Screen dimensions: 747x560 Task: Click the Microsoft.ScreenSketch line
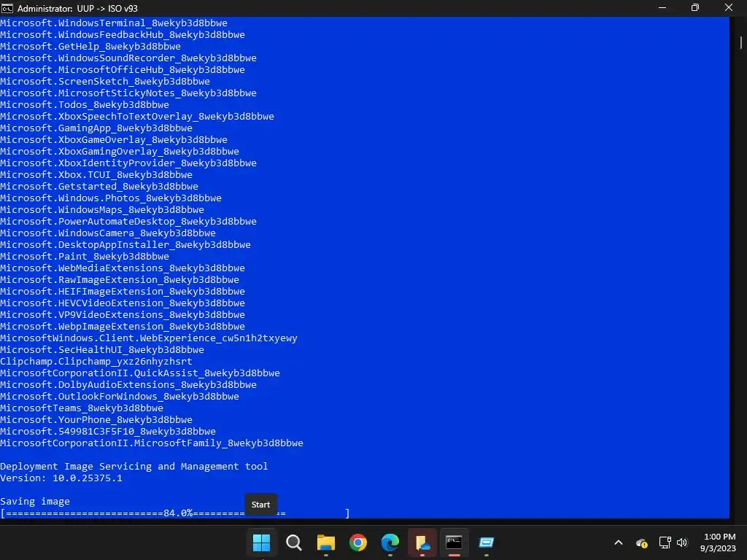point(105,82)
